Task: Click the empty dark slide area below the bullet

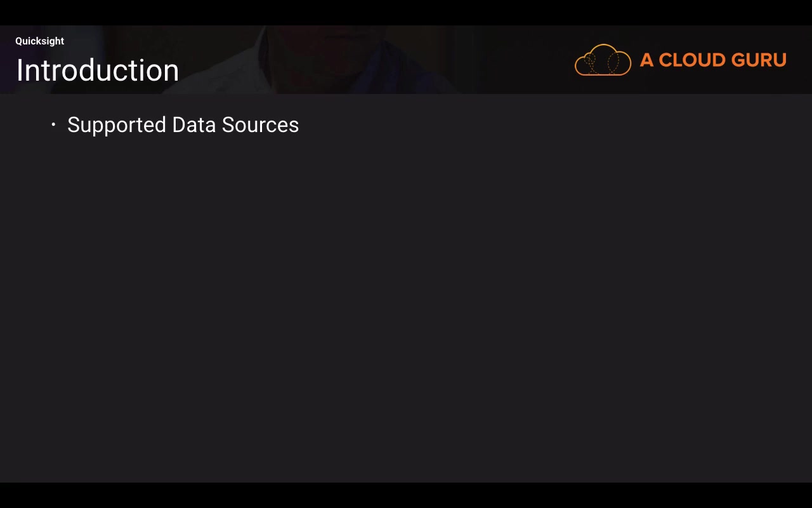Action: pos(406,305)
